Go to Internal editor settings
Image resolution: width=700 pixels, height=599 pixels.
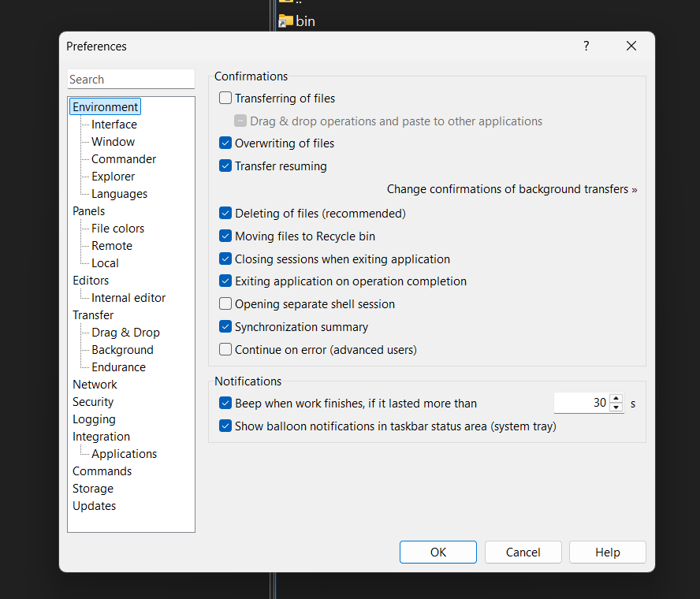pyautogui.click(x=128, y=298)
